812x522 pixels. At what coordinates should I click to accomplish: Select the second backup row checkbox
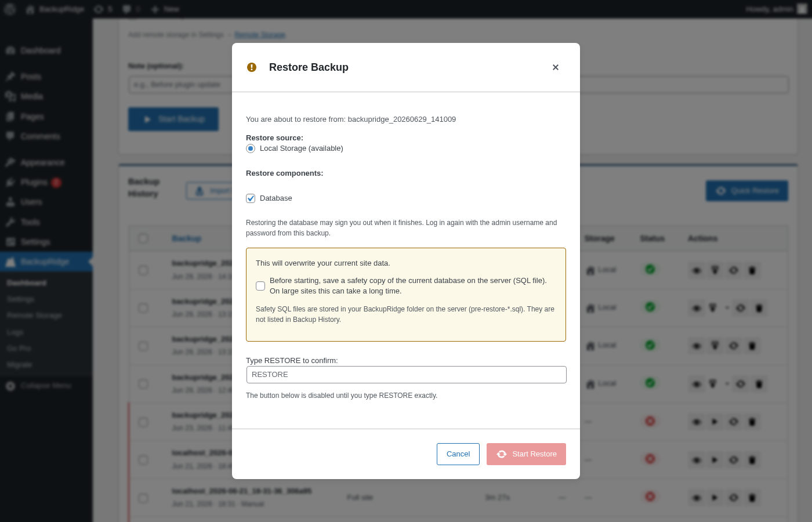(x=143, y=308)
